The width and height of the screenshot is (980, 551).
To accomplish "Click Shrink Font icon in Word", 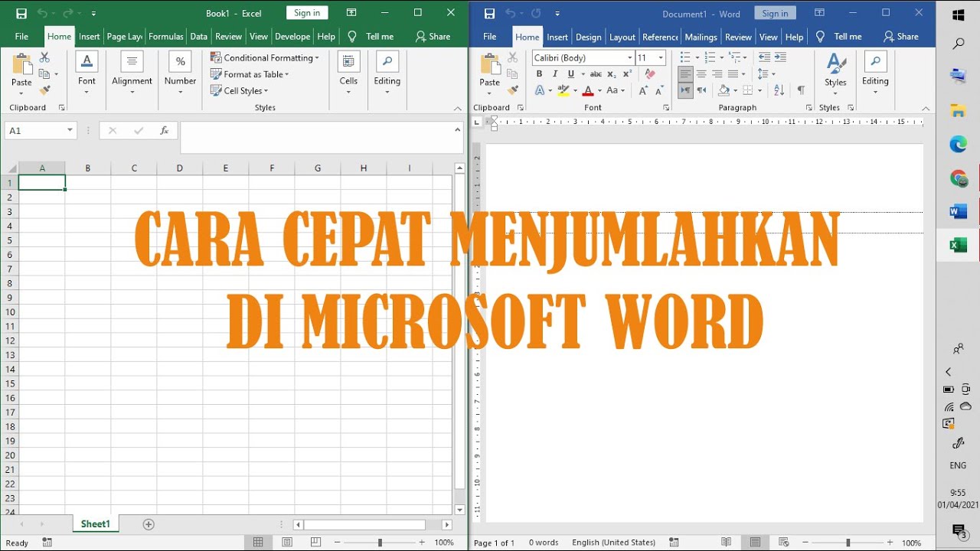I will pyautogui.click(x=660, y=90).
